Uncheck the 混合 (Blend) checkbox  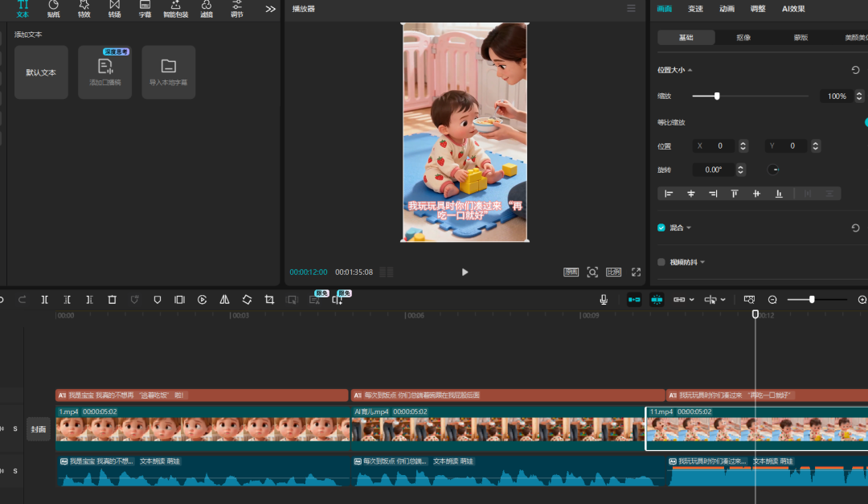point(661,227)
